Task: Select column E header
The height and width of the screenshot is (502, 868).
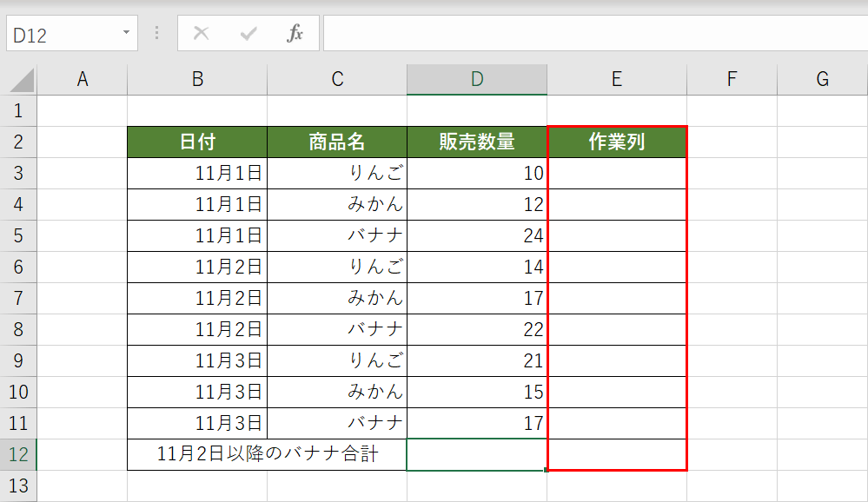Action: [616, 79]
